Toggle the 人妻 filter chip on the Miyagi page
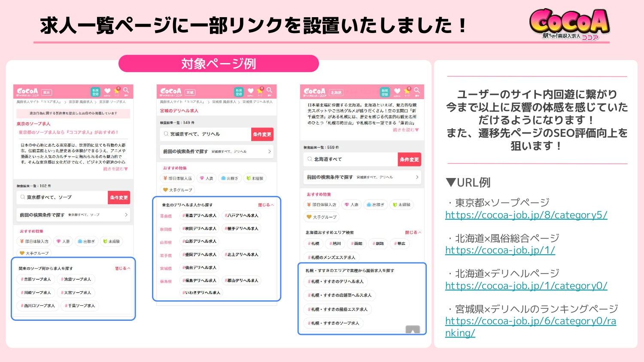This screenshot has height=362, width=644. pyautogui.click(x=207, y=178)
